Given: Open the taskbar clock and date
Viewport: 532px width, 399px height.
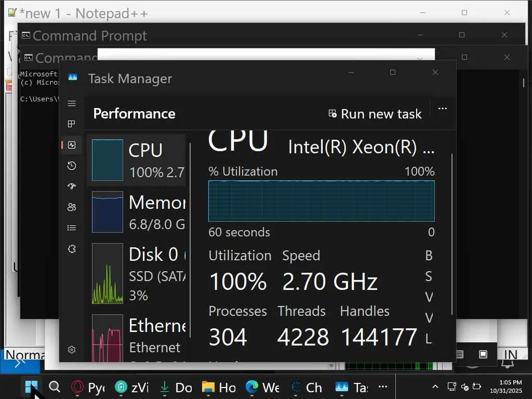Looking at the screenshot, I should click(x=507, y=386).
